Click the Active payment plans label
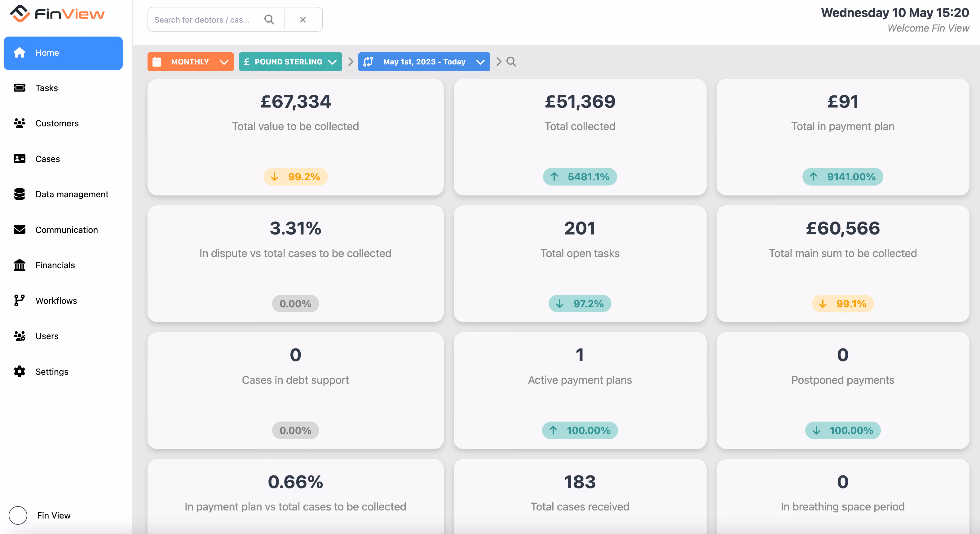Image resolution: width=980 pixels, height=534 pixels. pyautogui.click(x=580, y=380)
